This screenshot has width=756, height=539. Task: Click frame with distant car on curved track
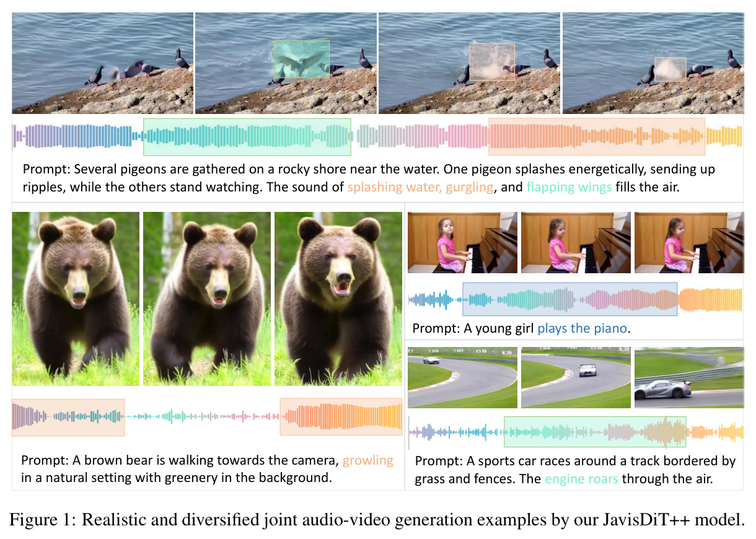point(462,377)
